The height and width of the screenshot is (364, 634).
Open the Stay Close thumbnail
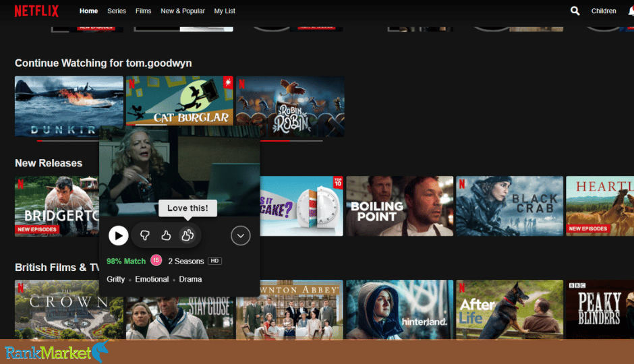pyautogui.click(x=179, y=318)
